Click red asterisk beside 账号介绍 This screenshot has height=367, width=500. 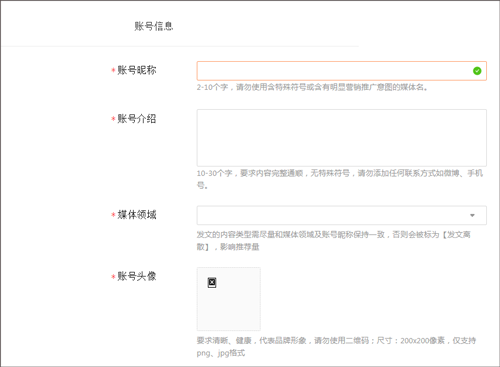[113, 119]
